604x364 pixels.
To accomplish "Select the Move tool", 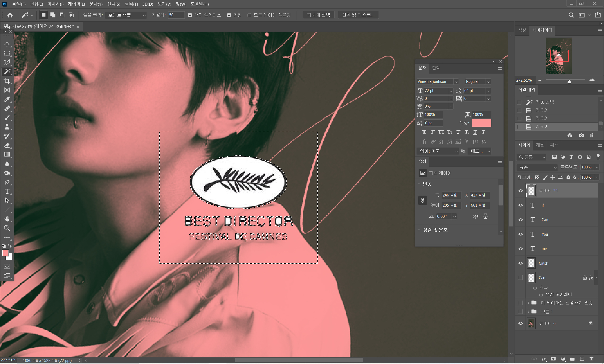I will 7,44.
